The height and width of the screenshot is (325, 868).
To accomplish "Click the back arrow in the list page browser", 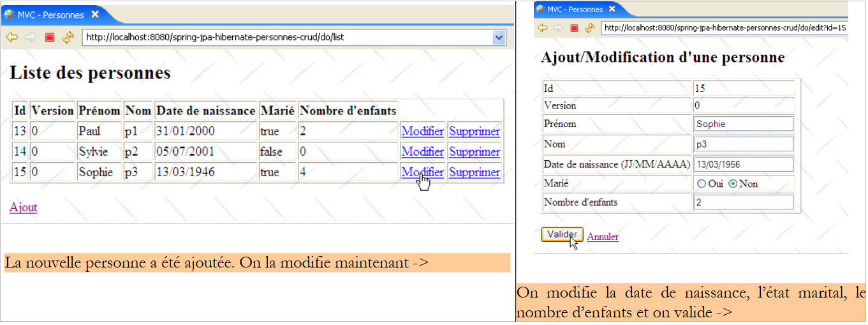I will (11, 38).
